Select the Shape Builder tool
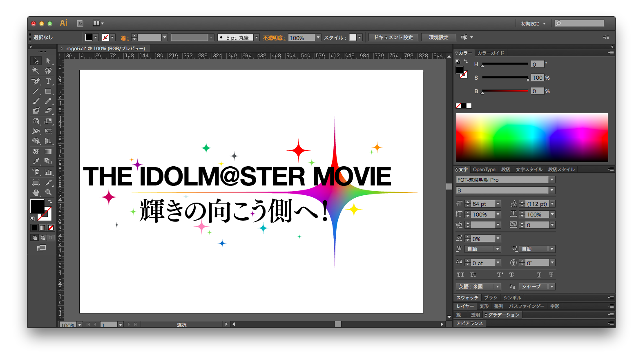This screenshot has height=364, width=643. coord(36,141)
